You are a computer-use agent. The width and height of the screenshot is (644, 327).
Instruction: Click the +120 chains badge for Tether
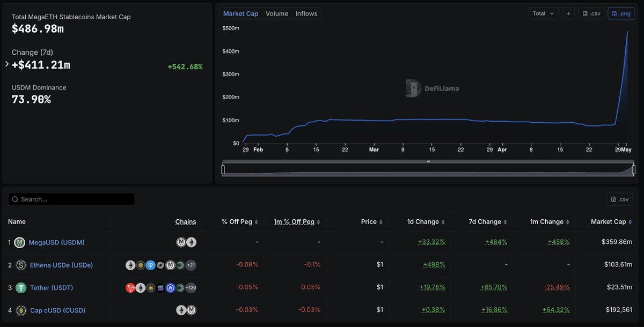pos(191,288)
